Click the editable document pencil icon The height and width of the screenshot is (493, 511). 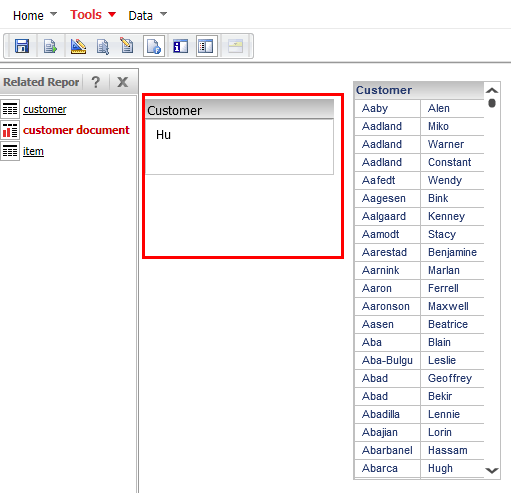(127, 46)
